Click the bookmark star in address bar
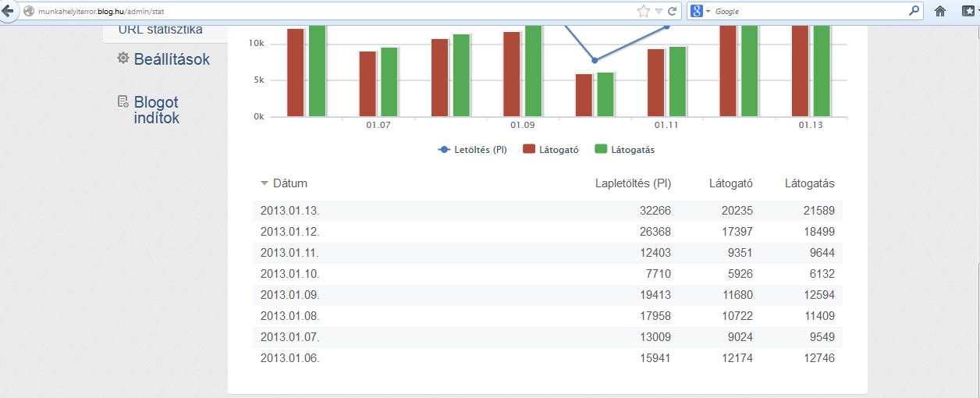 (643, 12)
